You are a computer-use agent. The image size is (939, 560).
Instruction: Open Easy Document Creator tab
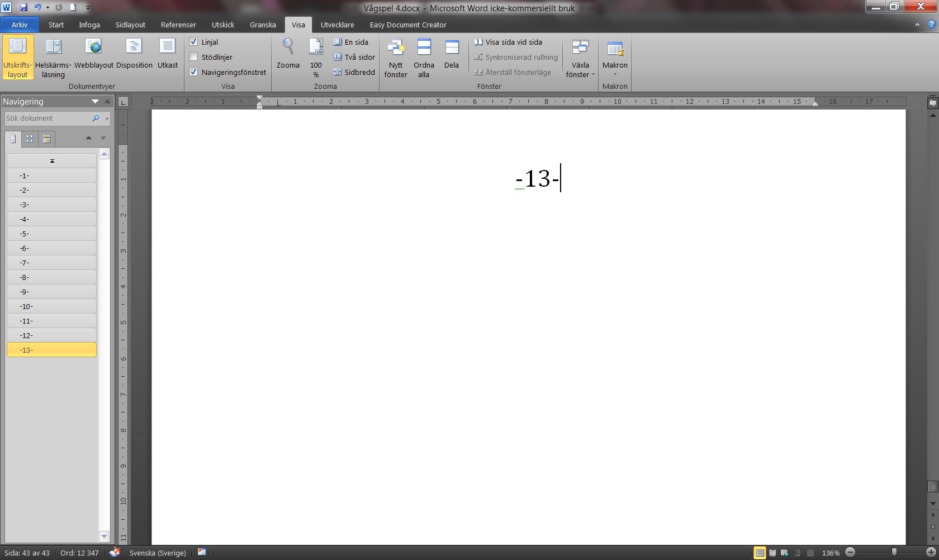point(408,25)
